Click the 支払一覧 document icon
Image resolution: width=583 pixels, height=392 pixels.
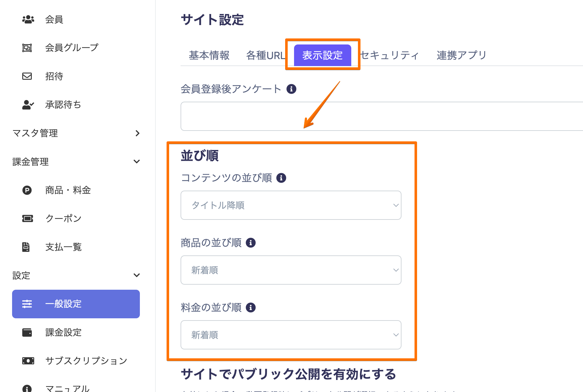(26, 247)
